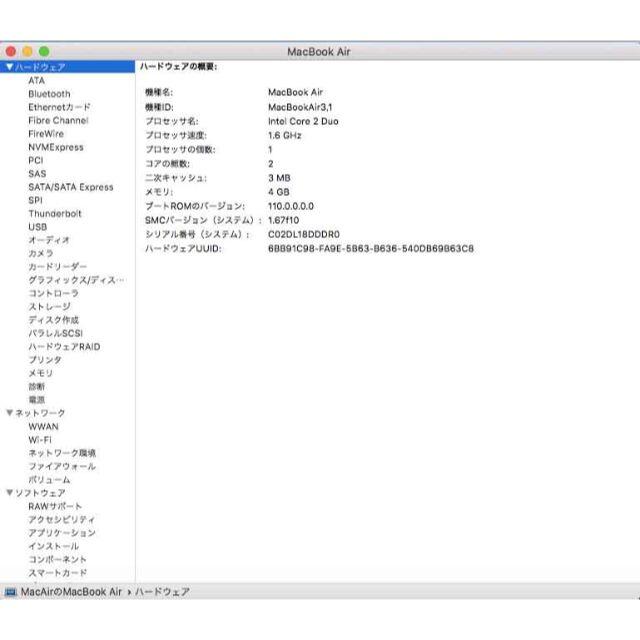
Task: Select ATA in the sidebar
Action: pyautogui.click(x=36, y=80)
